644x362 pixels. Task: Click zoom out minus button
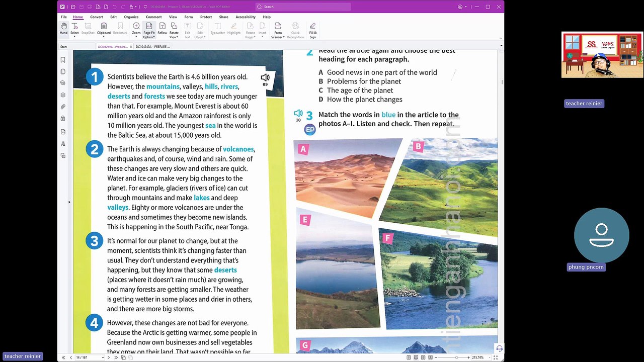436,357
